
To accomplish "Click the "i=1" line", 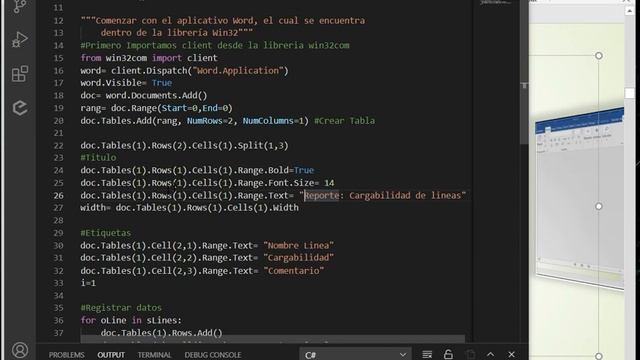I will [88, 283].
